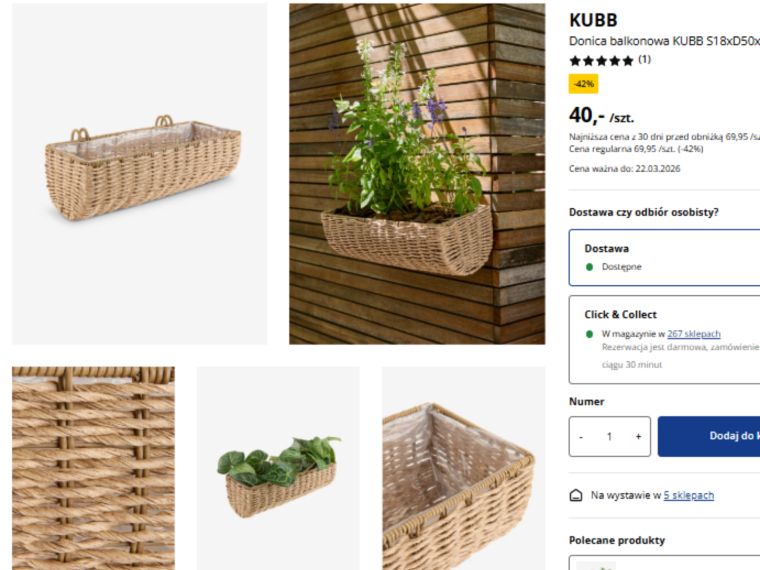760x570 pixels.
Task: Click the five-star rating icons
Action: pos(602,61)
